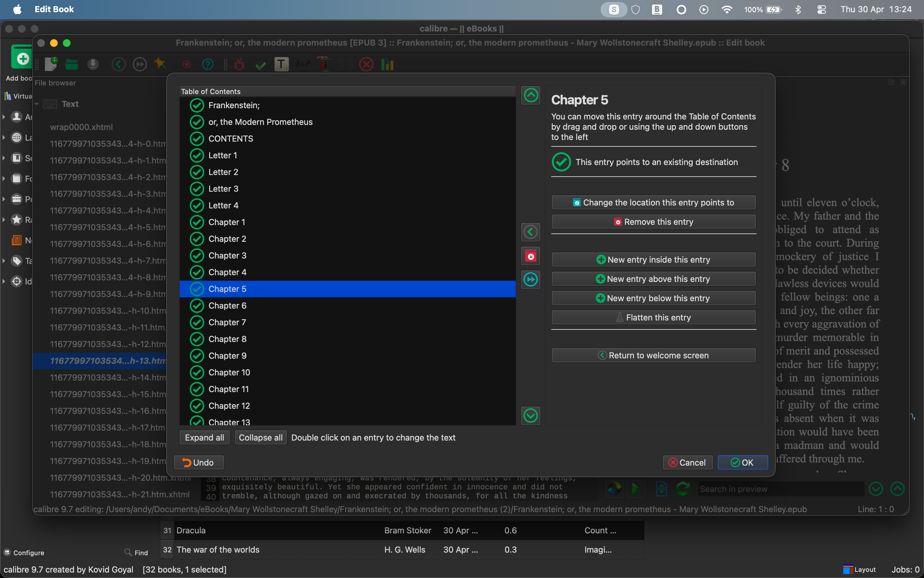
Task: Click the red heart donate icon
Action: [x=187, y=64]
